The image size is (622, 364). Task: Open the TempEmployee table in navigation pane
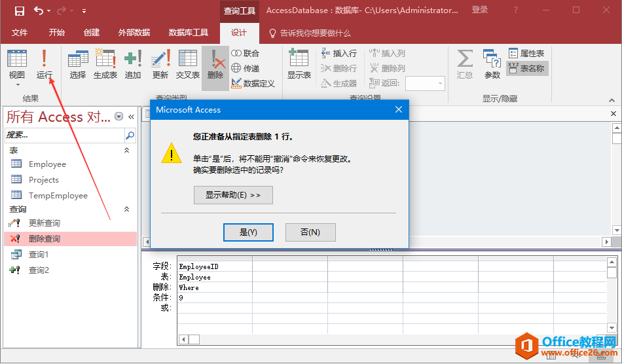tap(58, 195)
